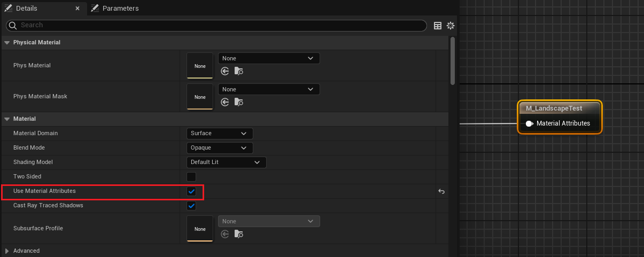The image size is (644, 257).
Task: Expand the Advanced section
Action: pyautogui.click(x=7, y=251)
